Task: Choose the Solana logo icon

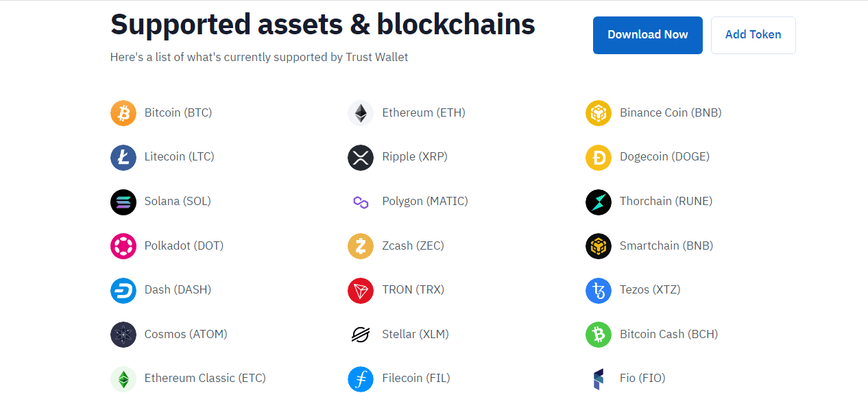Action: tap(123, 202)
